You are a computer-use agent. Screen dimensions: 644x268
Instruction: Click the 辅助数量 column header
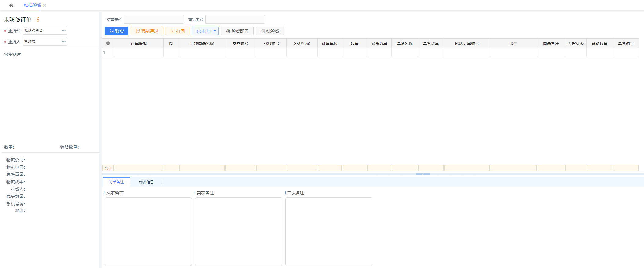(x=600, y=43)
